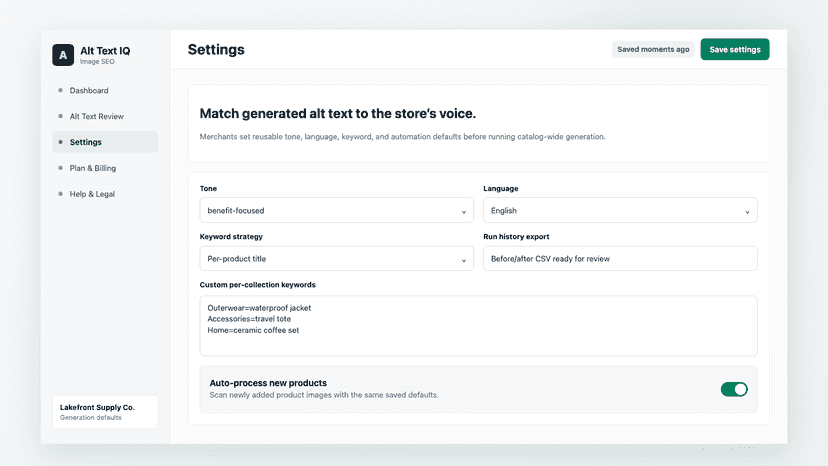The width and height of the screenshot is (828, 466).
Task: Click the Saved moments ago status badge
Action: tap(653, 49)
